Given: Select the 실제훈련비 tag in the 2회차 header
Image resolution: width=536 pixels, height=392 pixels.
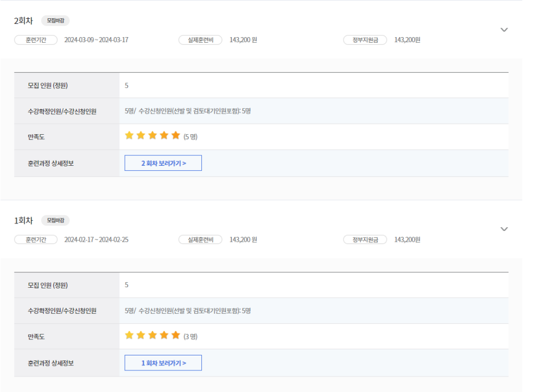Looking at the screenshot, I should click(x=200, y=40).
